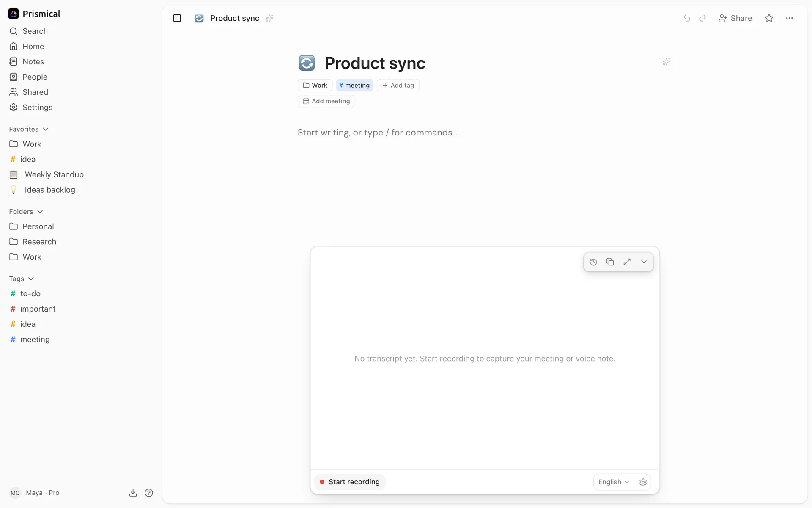Click the sparkle icon beside the page title
The height and width of the screenshot is (508, 812).
[x=666, y=62]
